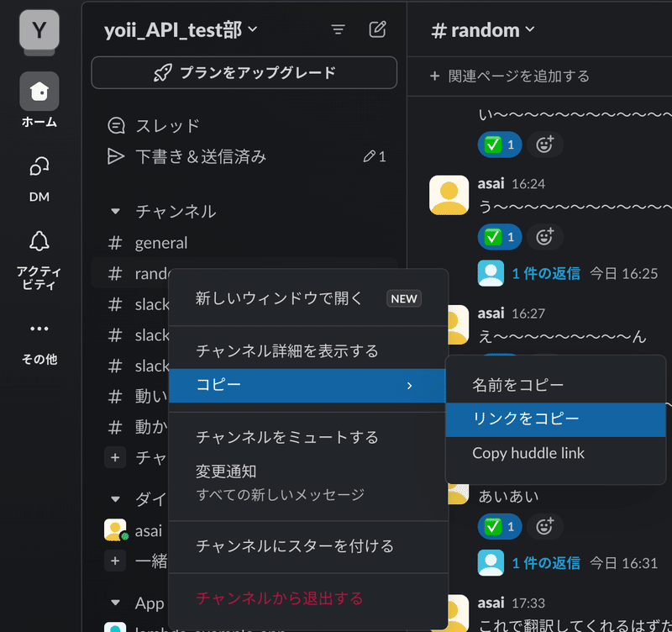Click the プランをアップグレード button
The image size is (672, 632).
tap(244, 73)
